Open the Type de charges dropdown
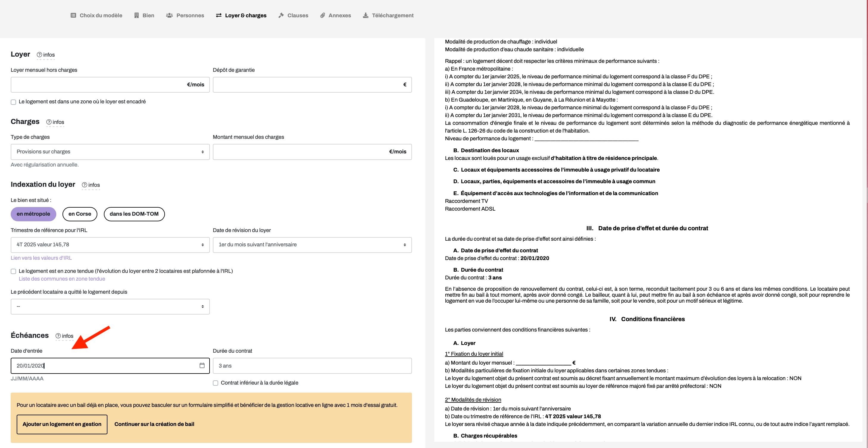The width and height of the screenshot is (868, 448). [x=110, y=152]
